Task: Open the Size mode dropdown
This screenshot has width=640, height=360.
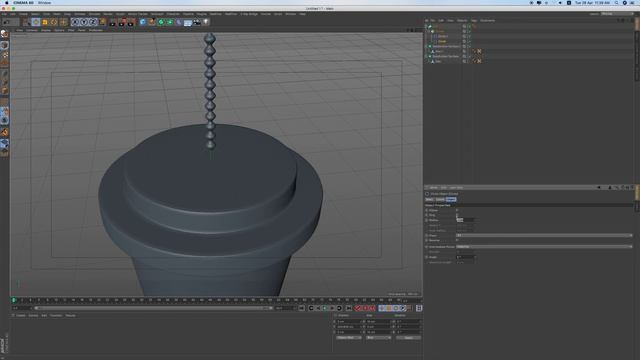Action: [x=378, y=338]
